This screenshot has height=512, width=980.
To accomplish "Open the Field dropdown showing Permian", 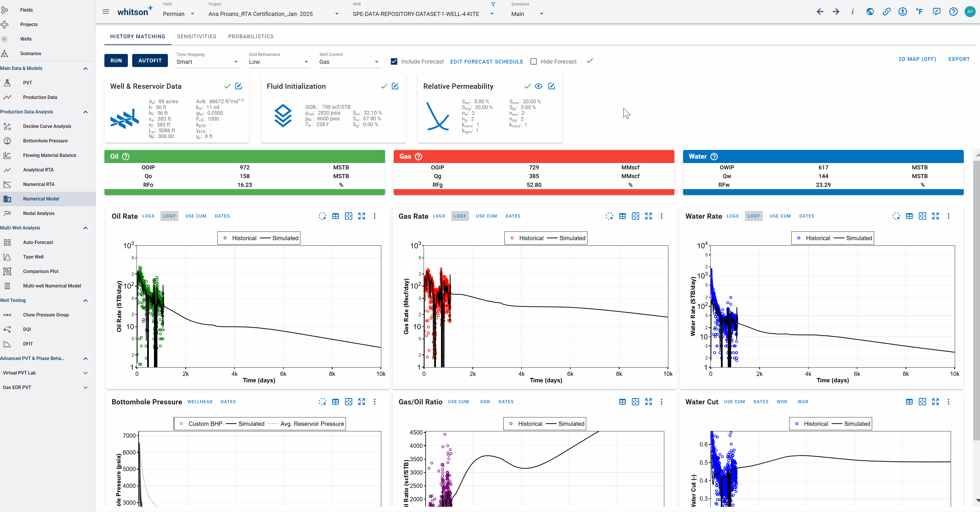I will click(x=179, y=14).
